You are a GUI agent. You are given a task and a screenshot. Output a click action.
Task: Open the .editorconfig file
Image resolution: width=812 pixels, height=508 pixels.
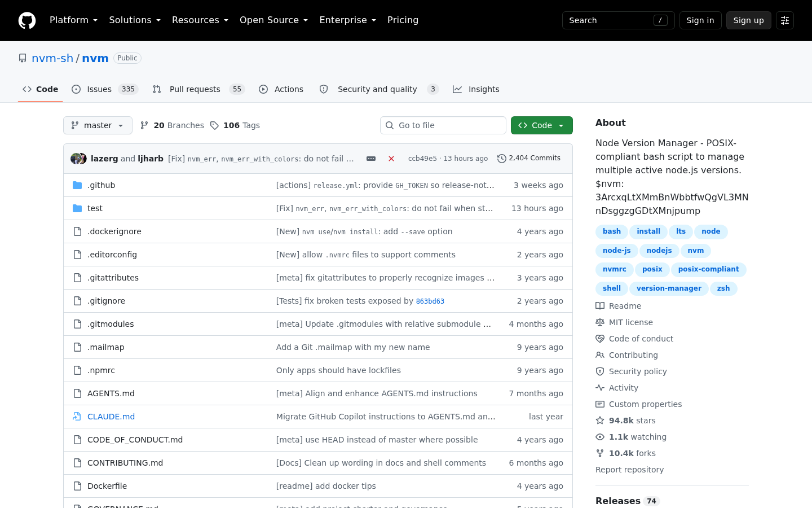click(112, 255)
